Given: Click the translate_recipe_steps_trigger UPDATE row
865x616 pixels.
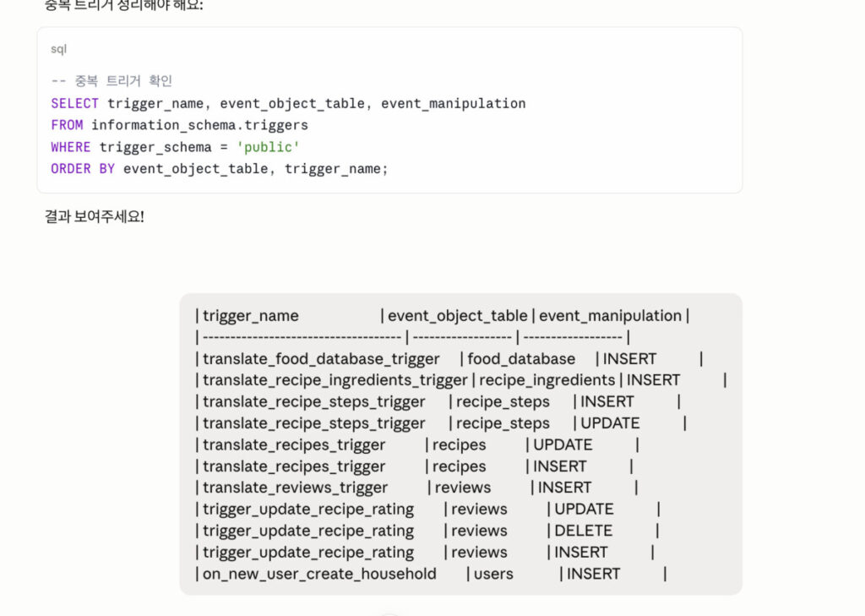Looking at the screenshot, I should [x=441, y=423].
